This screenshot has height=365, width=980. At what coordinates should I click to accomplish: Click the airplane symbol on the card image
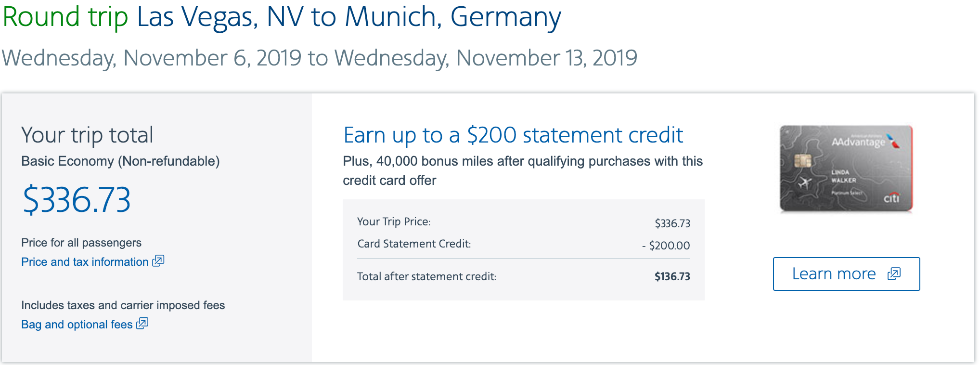[803, 183]
